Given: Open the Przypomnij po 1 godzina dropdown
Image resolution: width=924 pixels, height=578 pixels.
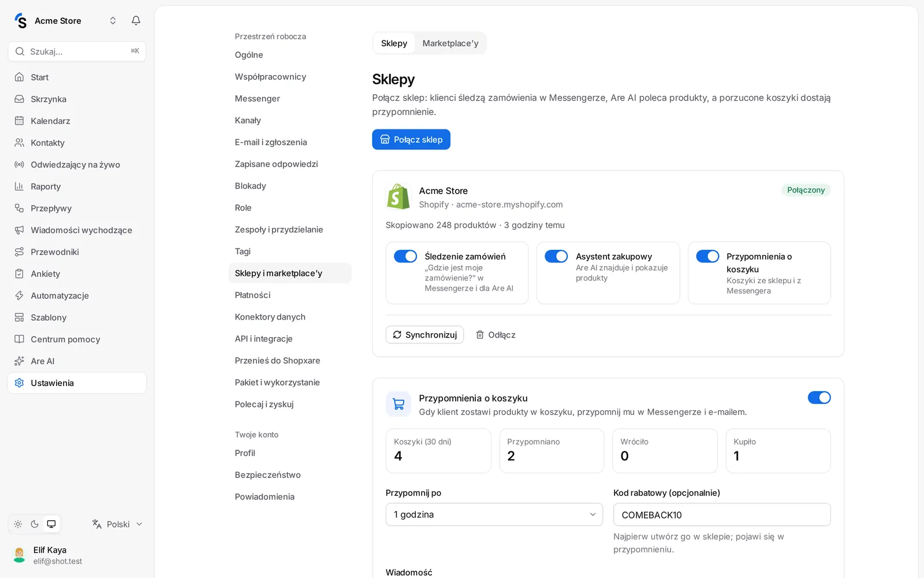Looking at the screenshot, I should [x=494, y=514].
